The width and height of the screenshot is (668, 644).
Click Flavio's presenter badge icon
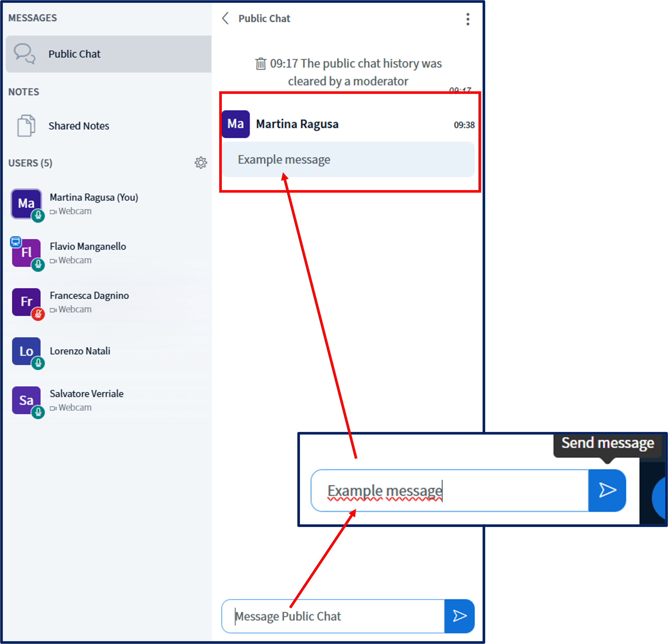[x=16, y=242]
